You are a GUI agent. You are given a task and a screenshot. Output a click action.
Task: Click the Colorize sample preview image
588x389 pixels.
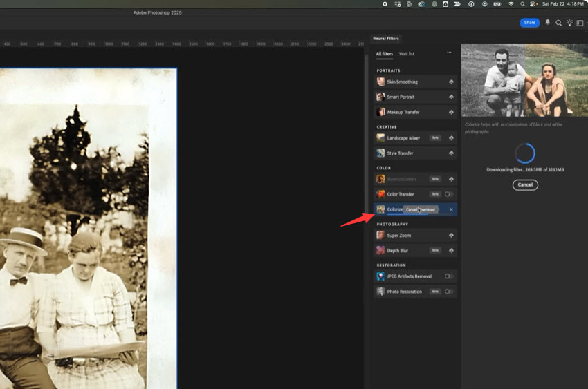(524, 81)
